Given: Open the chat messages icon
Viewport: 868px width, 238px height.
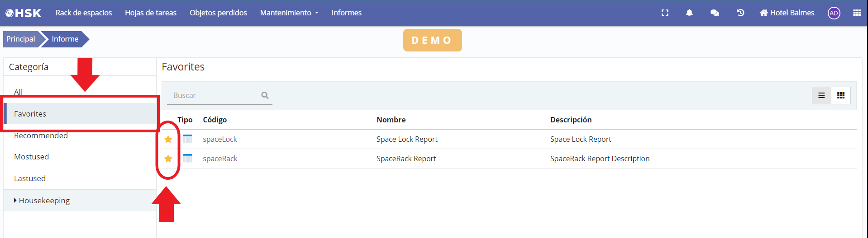Looking at the screenshot, I should coord(715,13).
